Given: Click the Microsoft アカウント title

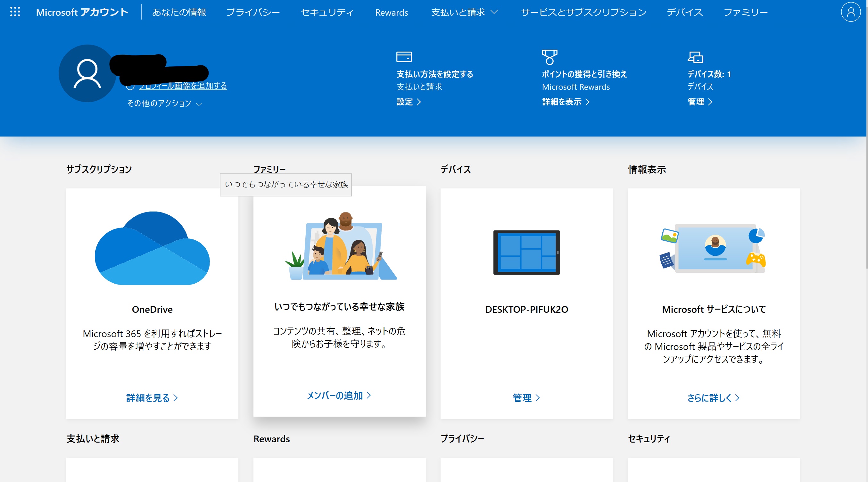Looking at the screenshot, I should (82, 12).
